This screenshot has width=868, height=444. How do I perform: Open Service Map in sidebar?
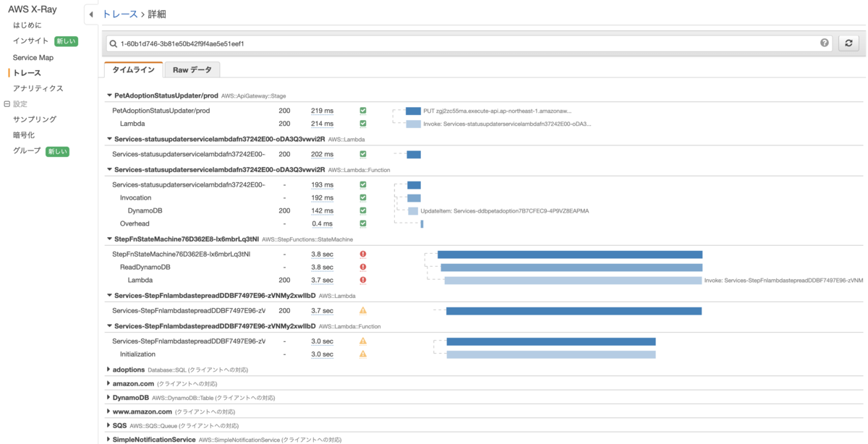click(x=33, y=57)
